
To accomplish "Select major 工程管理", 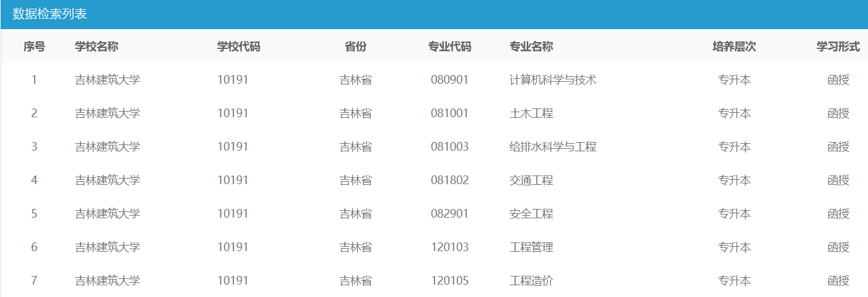I will click(x=531, y=247).
